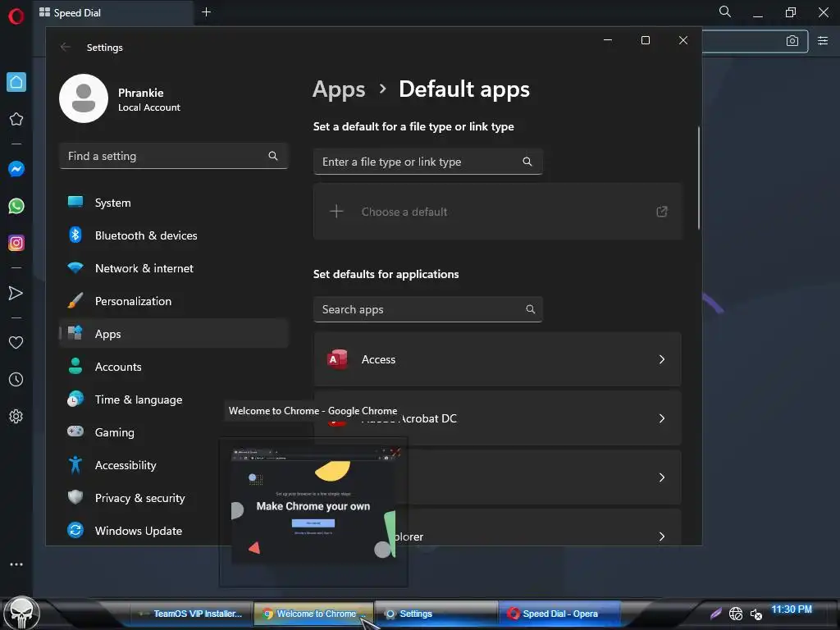The width and height of the screenshot is (840, 630).
Task: Open Time & language settings
Action: (x=174, y=399)
